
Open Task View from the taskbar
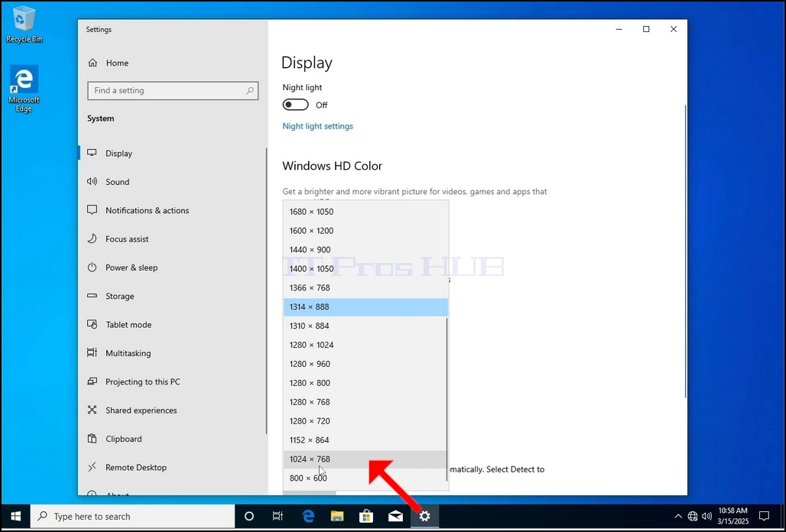pos(278,516)
